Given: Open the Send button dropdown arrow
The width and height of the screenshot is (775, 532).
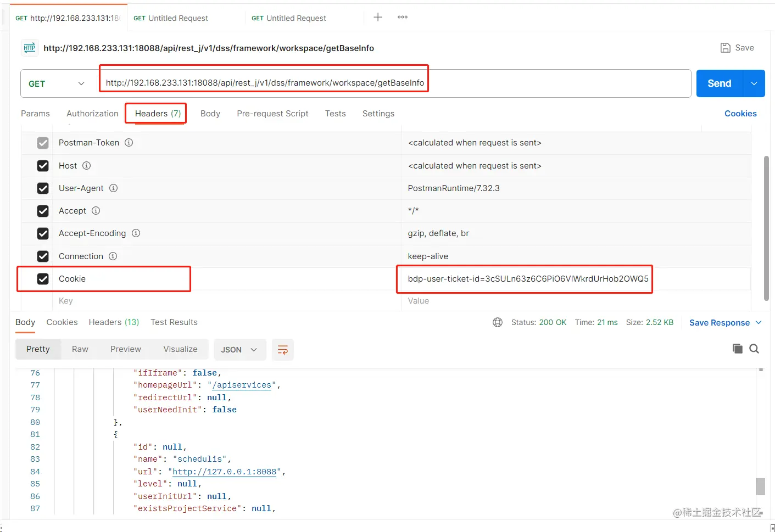Looking at the screenshot, I should point(754,83).
